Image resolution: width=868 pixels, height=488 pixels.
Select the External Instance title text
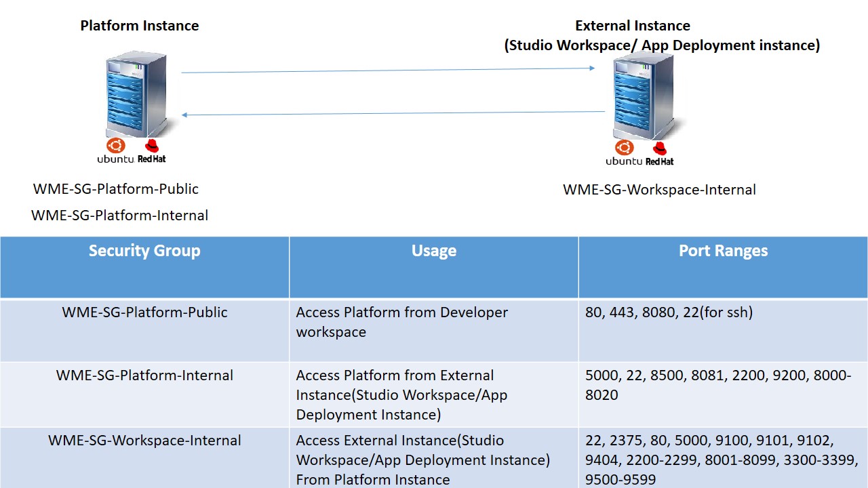(x=632, y=25)
